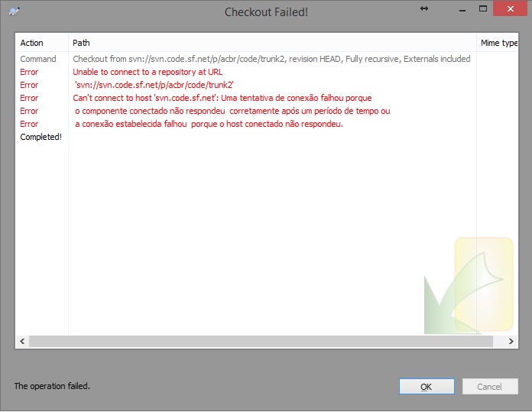Click the horizontal scrollbar thumb
Viewport: 532px width, 412px height.
click(x=261, y=341)
